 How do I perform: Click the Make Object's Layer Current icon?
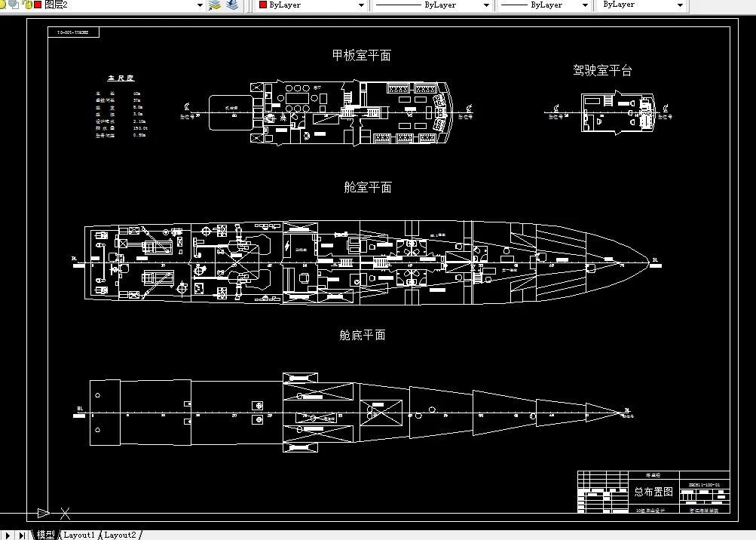(x=213, y=6)
